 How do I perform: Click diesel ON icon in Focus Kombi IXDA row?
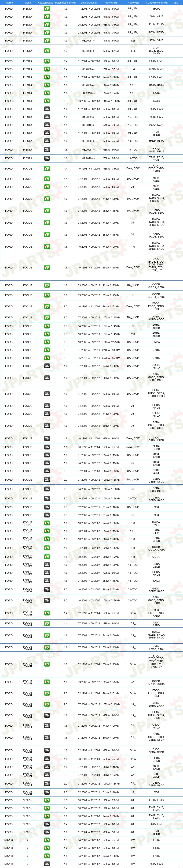tap(47, 792)
